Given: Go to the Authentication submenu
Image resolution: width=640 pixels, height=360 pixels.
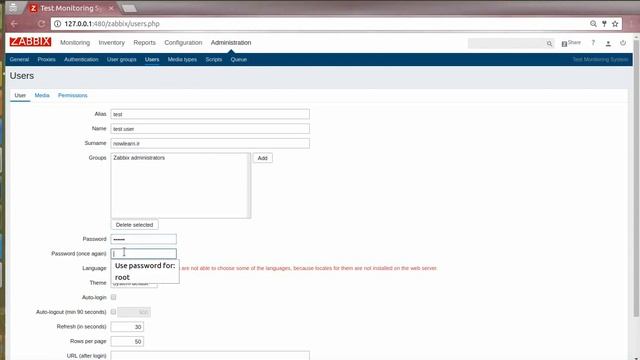Looking at the screenshot, I should (81, 59).
